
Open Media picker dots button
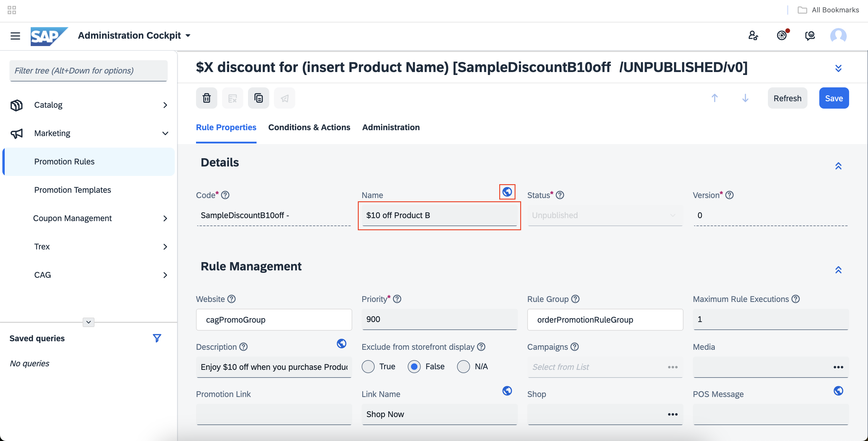(838, 367)
